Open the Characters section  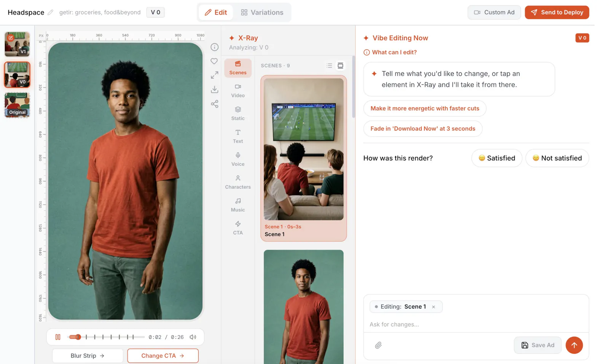[x=238, y=182]
